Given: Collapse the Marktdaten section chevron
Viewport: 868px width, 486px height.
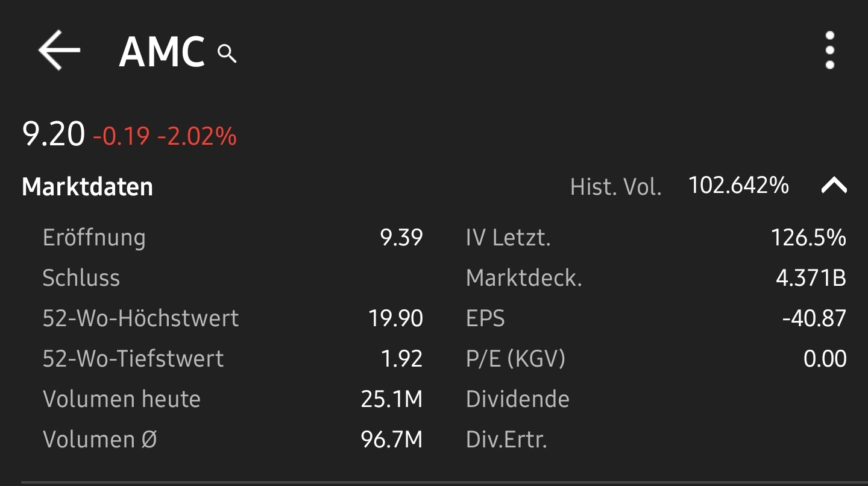Looking at the screenshot, I should [x=834, y=186].
